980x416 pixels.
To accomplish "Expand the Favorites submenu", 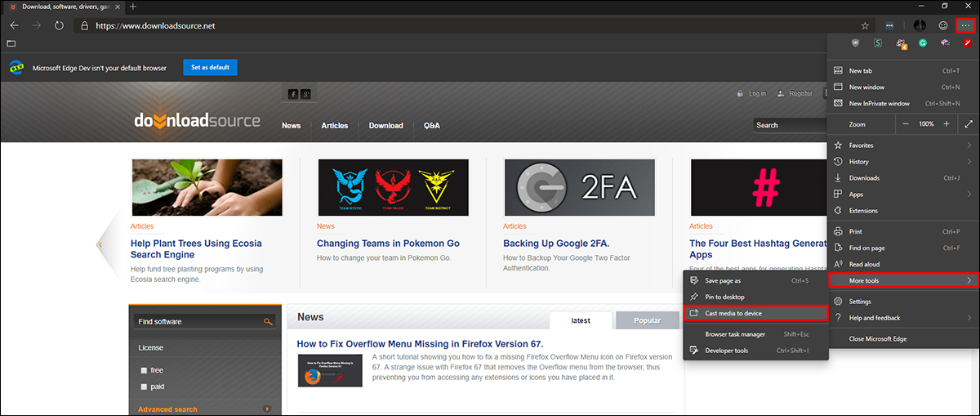I will click(x=903, y=145).
